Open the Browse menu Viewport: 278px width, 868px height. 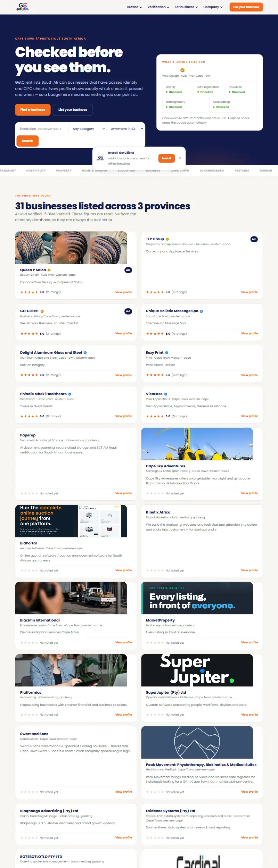pyautogui.click(x=134, y=7)
